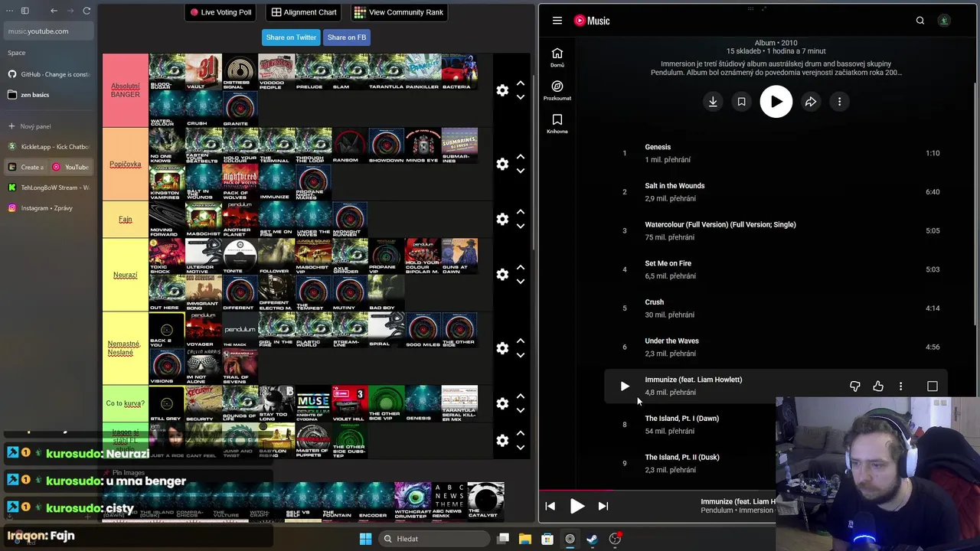The image size is (980, 551).
Task: Switch to Instagram Zprávy tab
Action: click(49, 208)
